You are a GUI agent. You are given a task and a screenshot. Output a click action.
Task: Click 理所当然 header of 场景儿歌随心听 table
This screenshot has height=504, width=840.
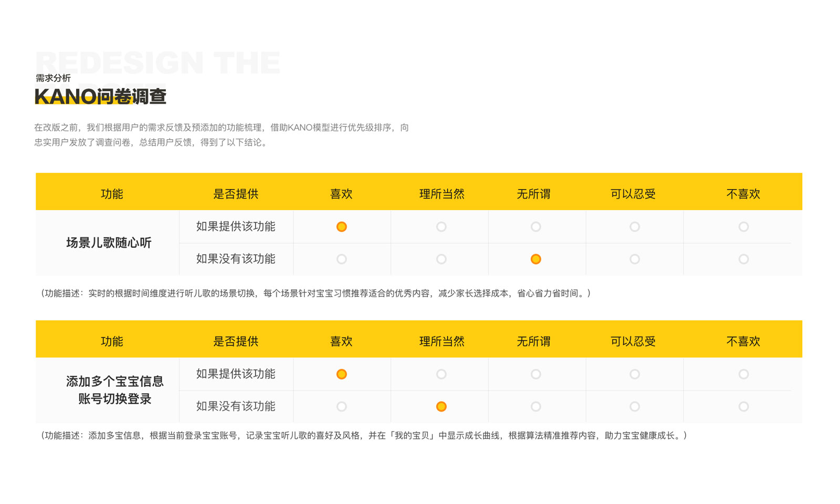[442, 194]
